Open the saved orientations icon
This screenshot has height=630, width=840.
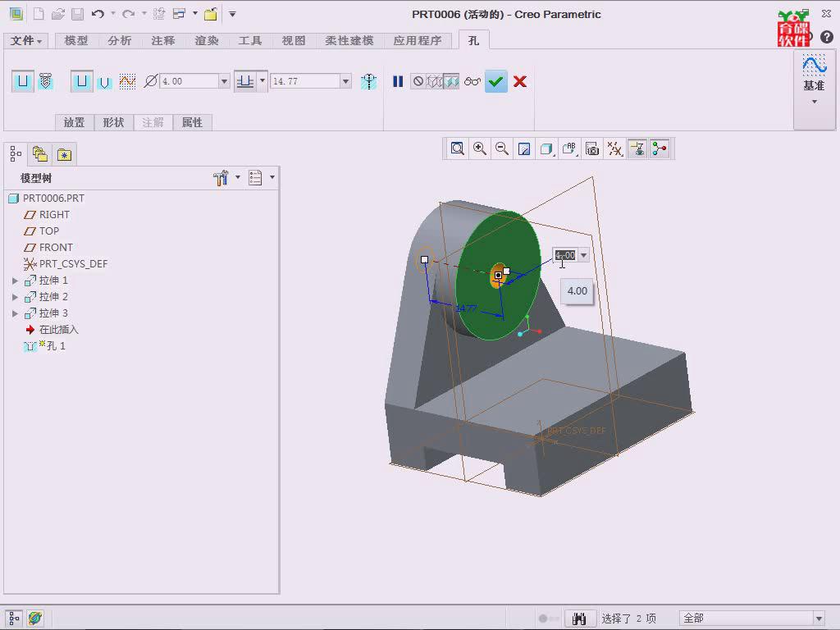[x=569, y=149]
